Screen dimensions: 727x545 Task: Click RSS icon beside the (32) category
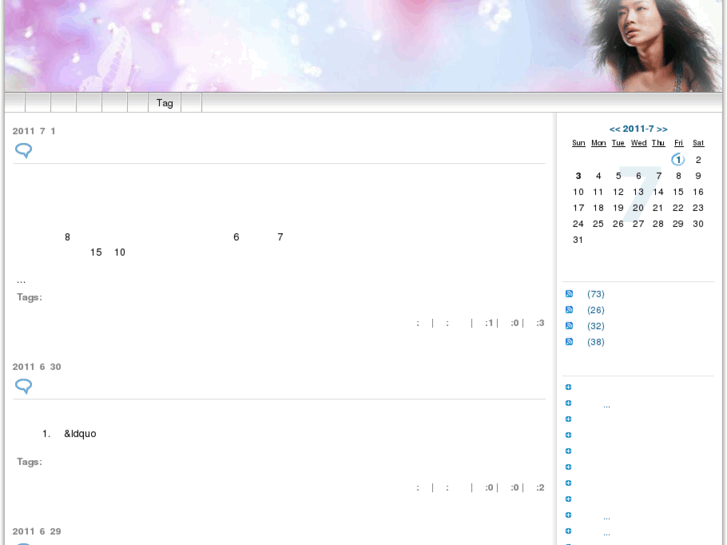point(569,326)
